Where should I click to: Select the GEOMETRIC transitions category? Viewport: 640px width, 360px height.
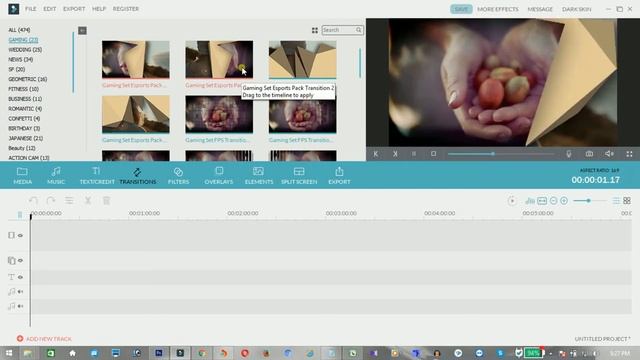(27, 79)
